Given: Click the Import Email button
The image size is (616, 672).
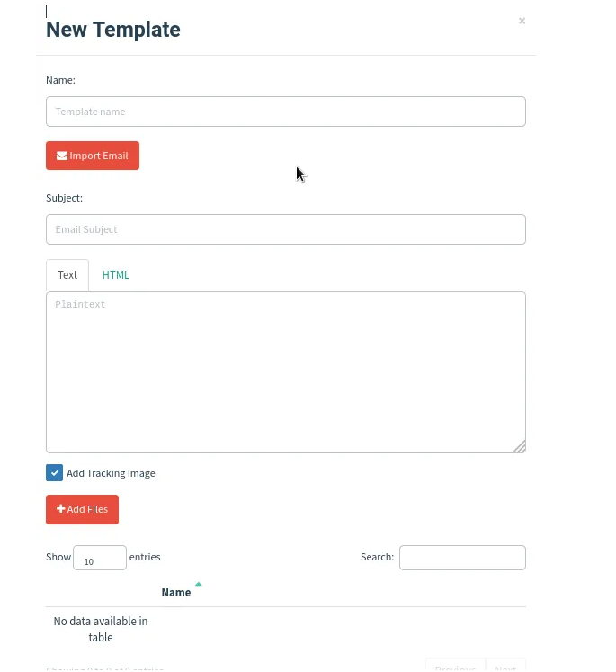Looking at the screenshot, I should [93, 156].
